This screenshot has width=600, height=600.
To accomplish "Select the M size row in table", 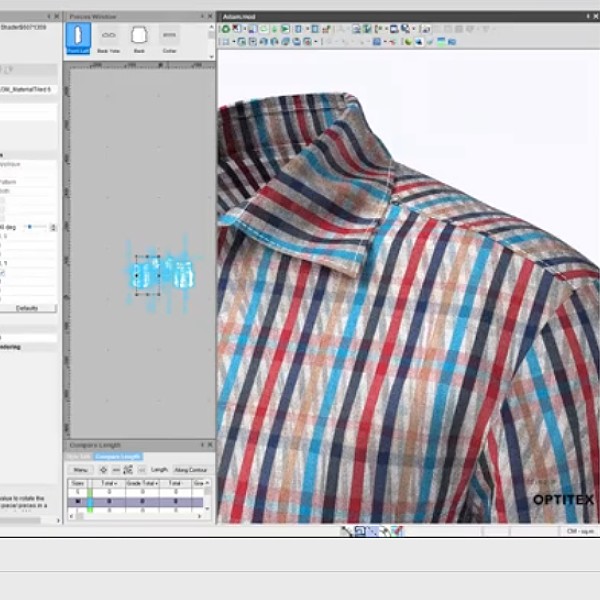I will pyautogui.click(x=79, y=501).
